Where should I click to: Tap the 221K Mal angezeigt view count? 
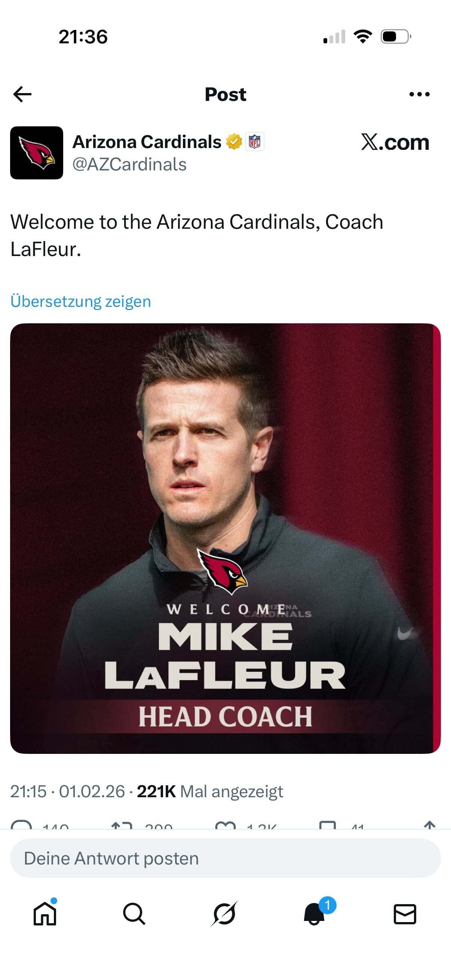pyautogui.click(x=210, y=792)
